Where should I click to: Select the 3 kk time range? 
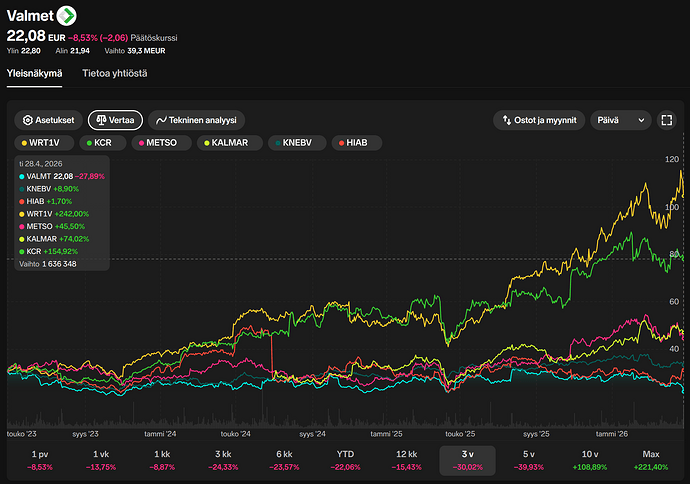point(223,460)
